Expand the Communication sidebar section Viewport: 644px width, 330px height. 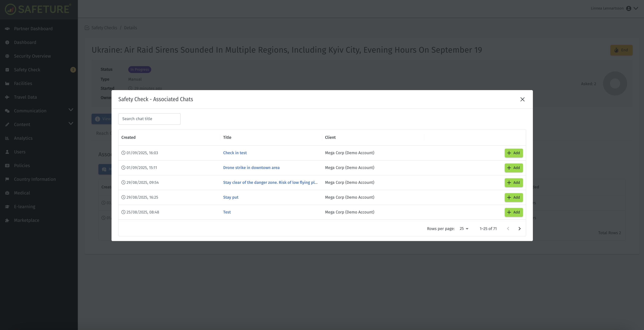click(71, 110)
